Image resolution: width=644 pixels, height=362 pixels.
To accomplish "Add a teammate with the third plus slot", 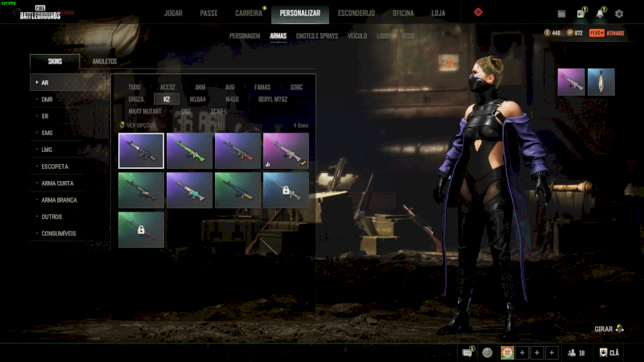I will [x=551, y=352].
